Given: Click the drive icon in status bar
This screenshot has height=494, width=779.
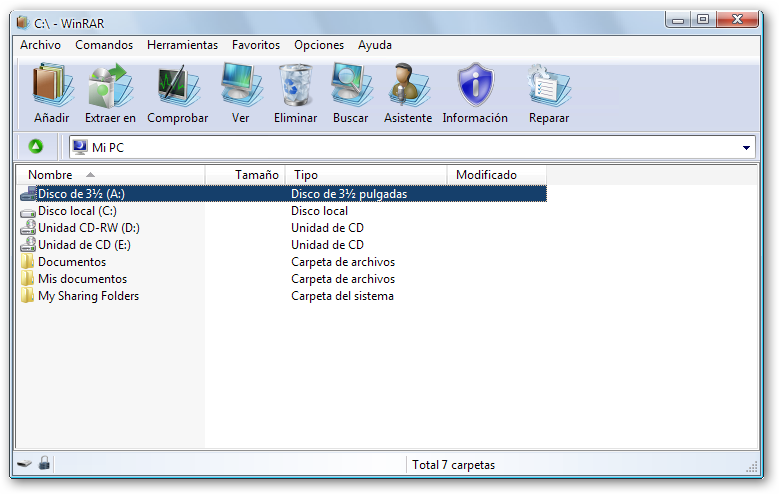Looking at the screenshot, I should click(25, 464).
